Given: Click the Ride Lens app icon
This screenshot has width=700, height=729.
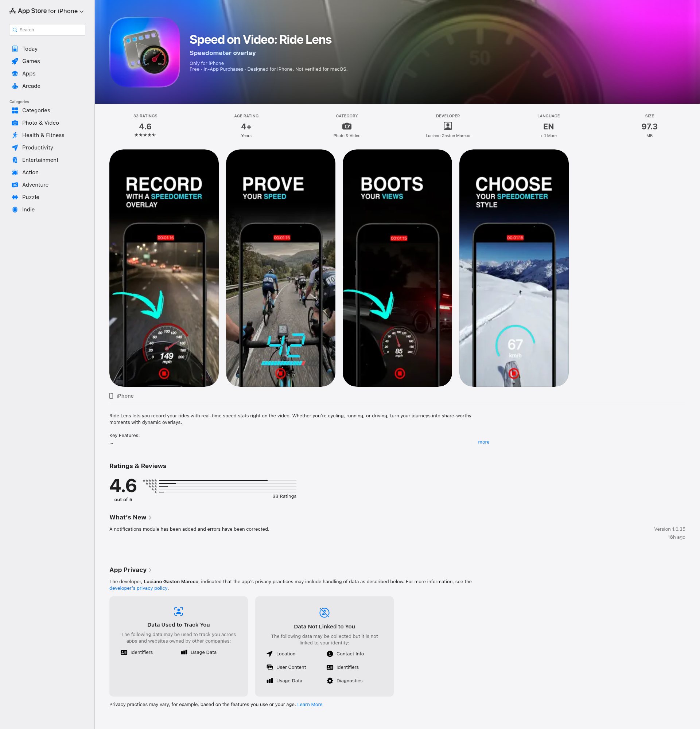Looking at the screenshot, I should pos(145,52).
